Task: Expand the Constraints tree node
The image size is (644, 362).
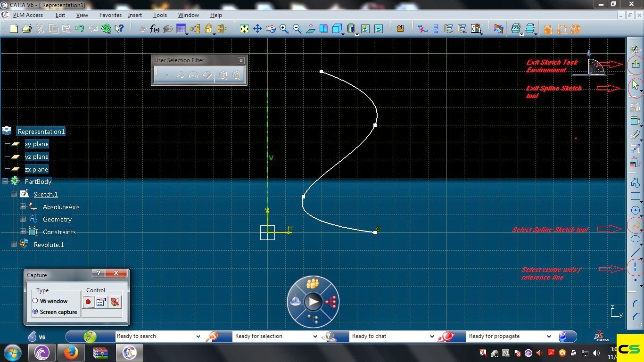Action: point(23,231)
